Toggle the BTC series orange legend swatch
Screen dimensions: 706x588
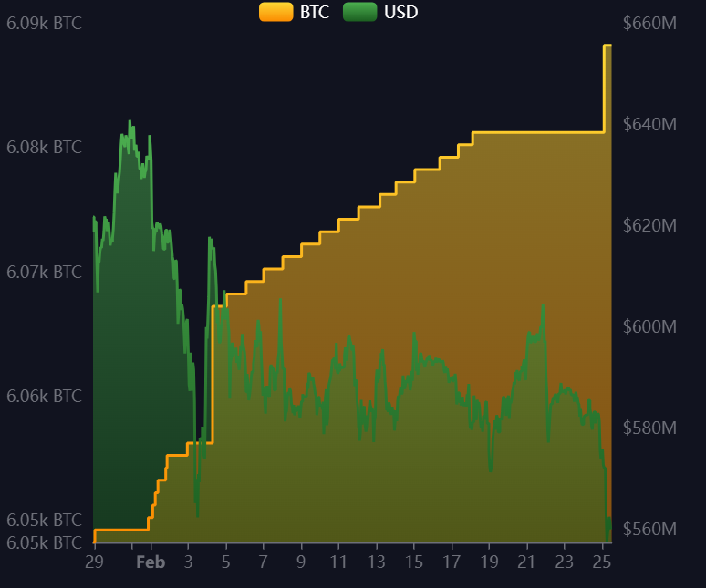click(275, 12)
